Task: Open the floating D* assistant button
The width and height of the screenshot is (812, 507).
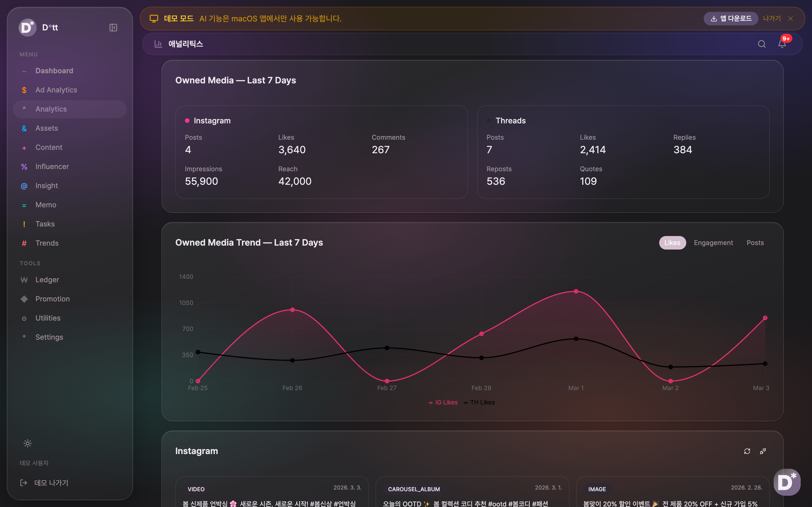Action: tap(787, 482)
